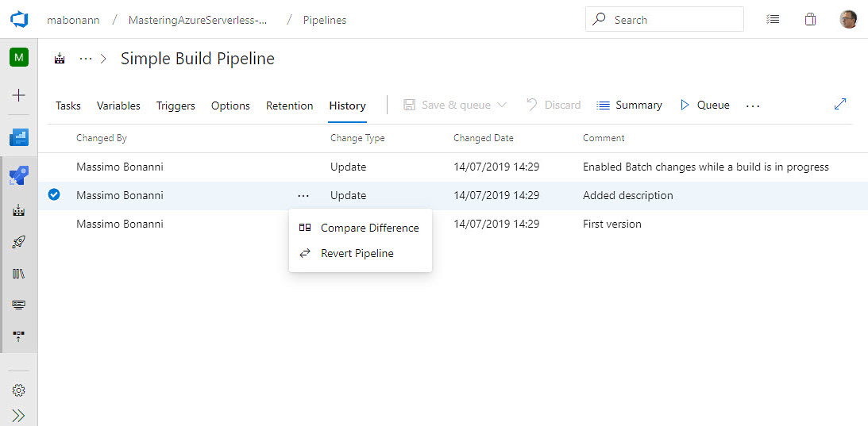The image size is (868, 426).
Task: Click the Simple Build Pipeline title
Action: pos(198,59)
